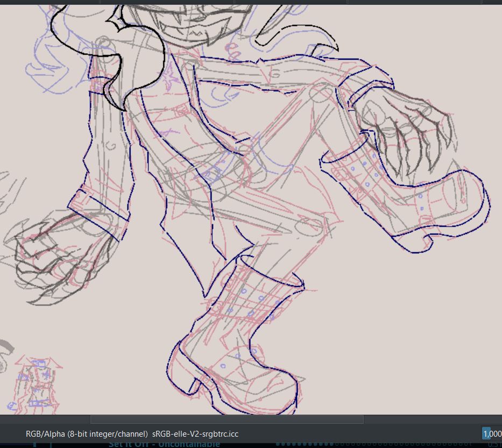The height and width of the screenshot is (448, 502).
Task: Click the "RGB/Alpha (8-bit integer/channel)" status bar text
Action: coord(87,434)
